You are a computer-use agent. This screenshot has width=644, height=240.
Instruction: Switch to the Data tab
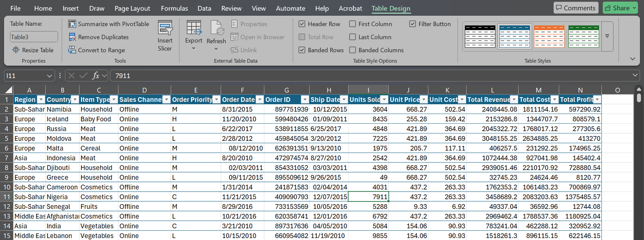click(x=204, y=8)
